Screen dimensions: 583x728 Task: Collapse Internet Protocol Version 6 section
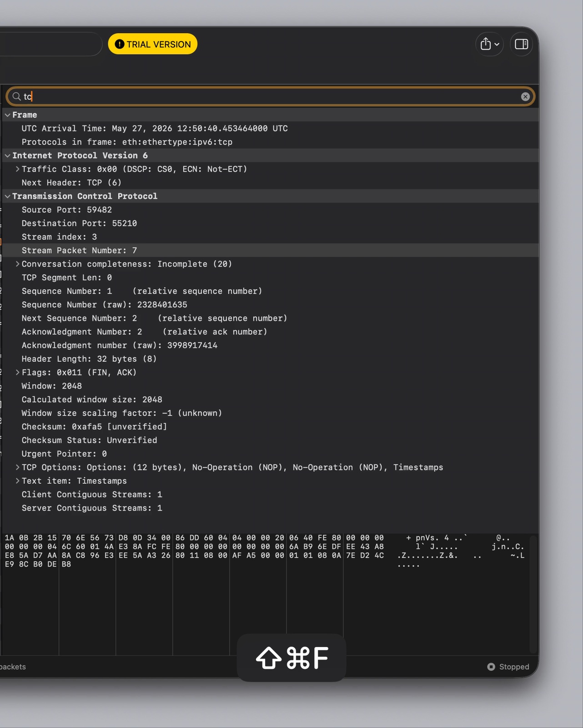[x=7, y=156]
